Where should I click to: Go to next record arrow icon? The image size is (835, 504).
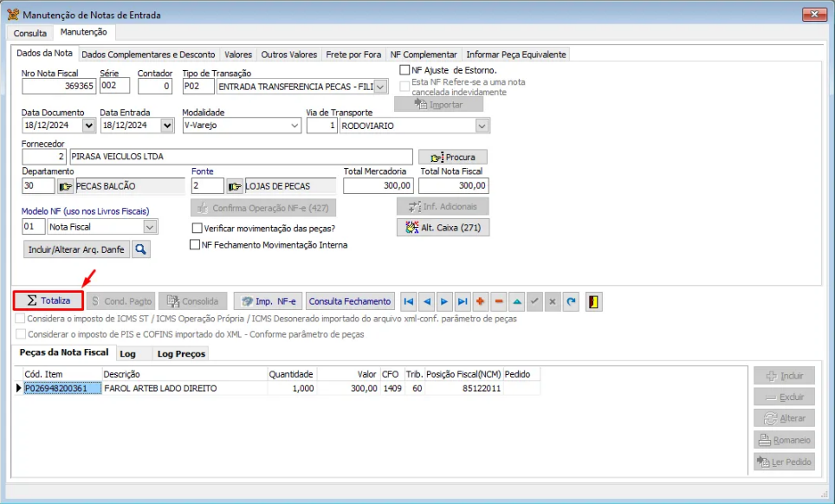[x=444, y=301]
